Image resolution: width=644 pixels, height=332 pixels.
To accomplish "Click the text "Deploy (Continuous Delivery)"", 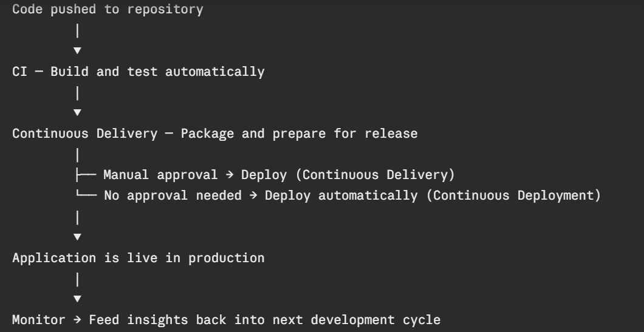I will [x=348, y=175].
